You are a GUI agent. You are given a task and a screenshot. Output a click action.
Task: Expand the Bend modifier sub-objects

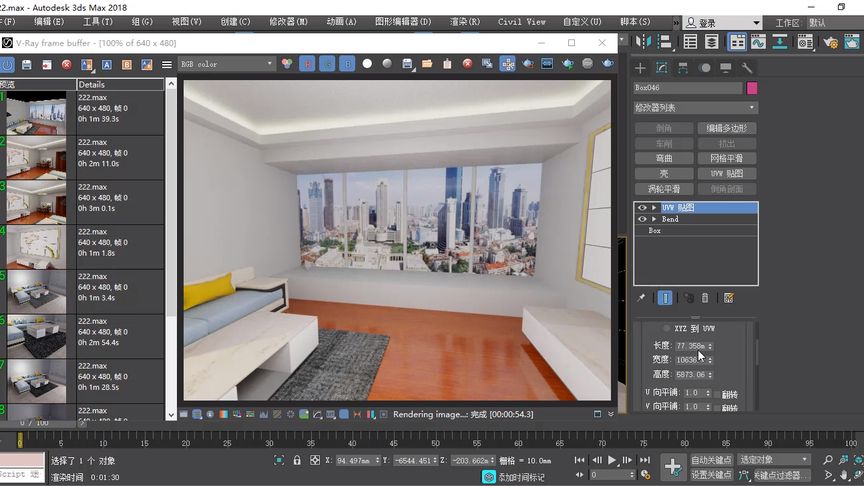click(x=654, y=219)
